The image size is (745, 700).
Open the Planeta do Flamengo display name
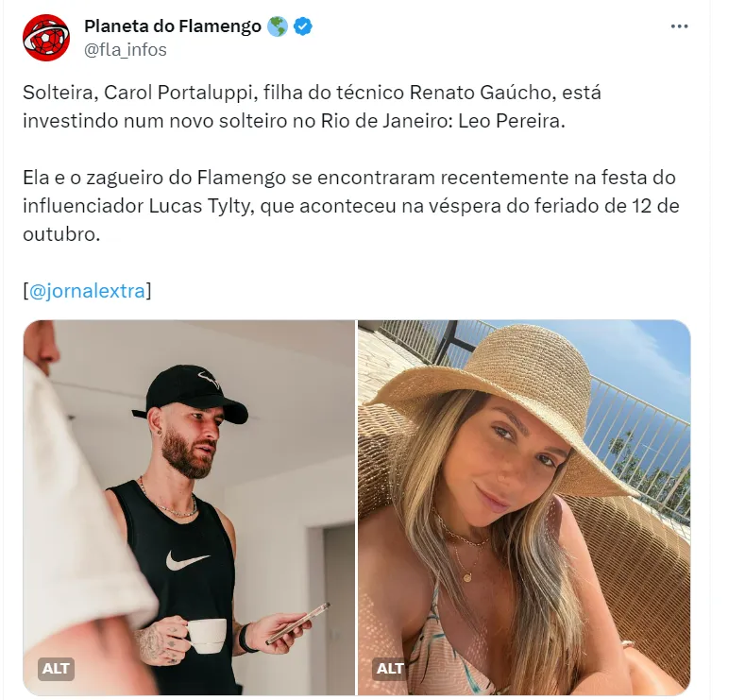(x=173, y=26)
